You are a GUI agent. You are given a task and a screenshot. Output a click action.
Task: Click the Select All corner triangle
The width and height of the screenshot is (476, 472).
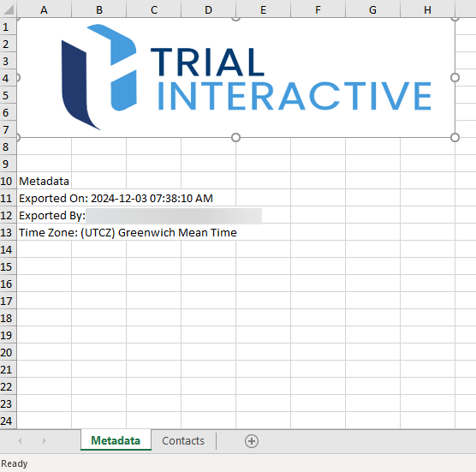tap(9, 9)
